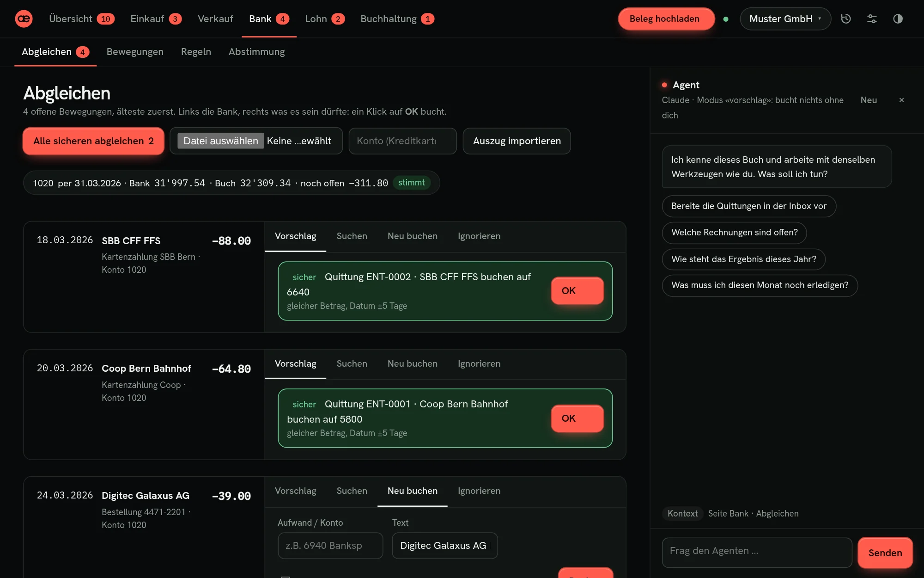The image size is (924, 578).
Task: Confirm OK for SBB CFF FFS suggestion
Action: click(577, 291)
